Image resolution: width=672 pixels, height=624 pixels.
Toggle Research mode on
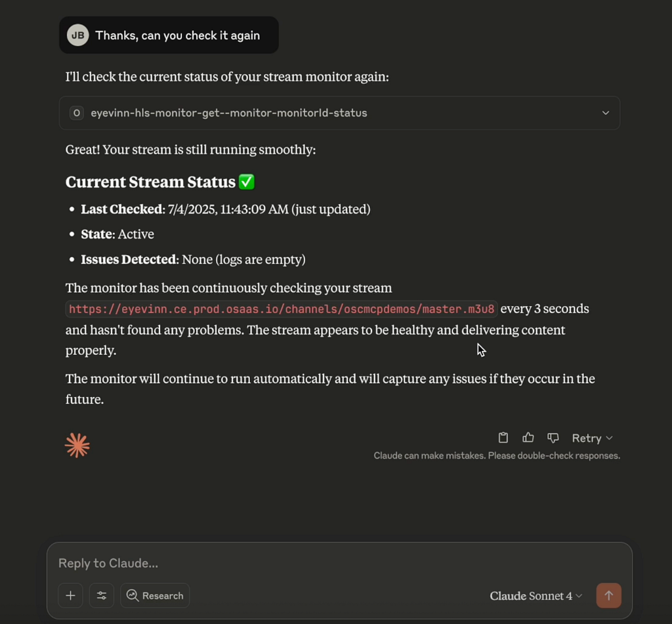click(x=155, y=596)
